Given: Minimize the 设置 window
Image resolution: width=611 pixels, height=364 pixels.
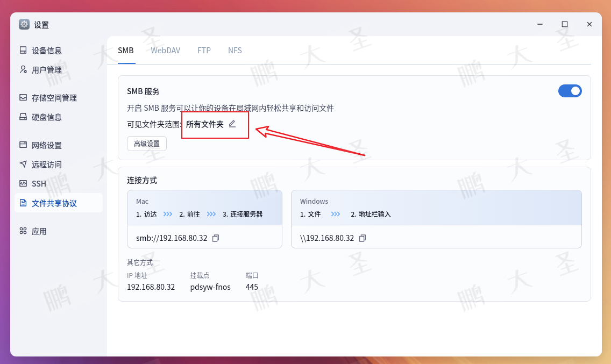Looking at the screenshot, I should click(x=539, y=24).
